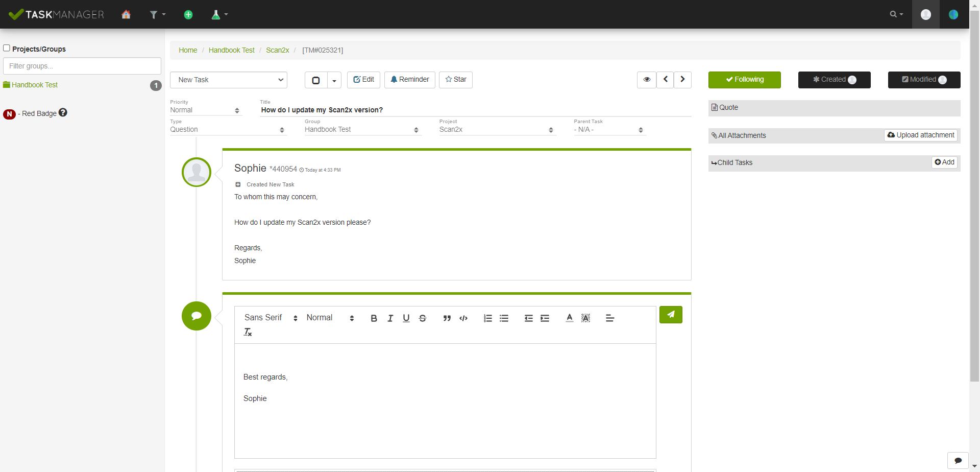980x472 pixels.
Task: Open the Parent Task dropdown
Action: [x=610, y=129]
